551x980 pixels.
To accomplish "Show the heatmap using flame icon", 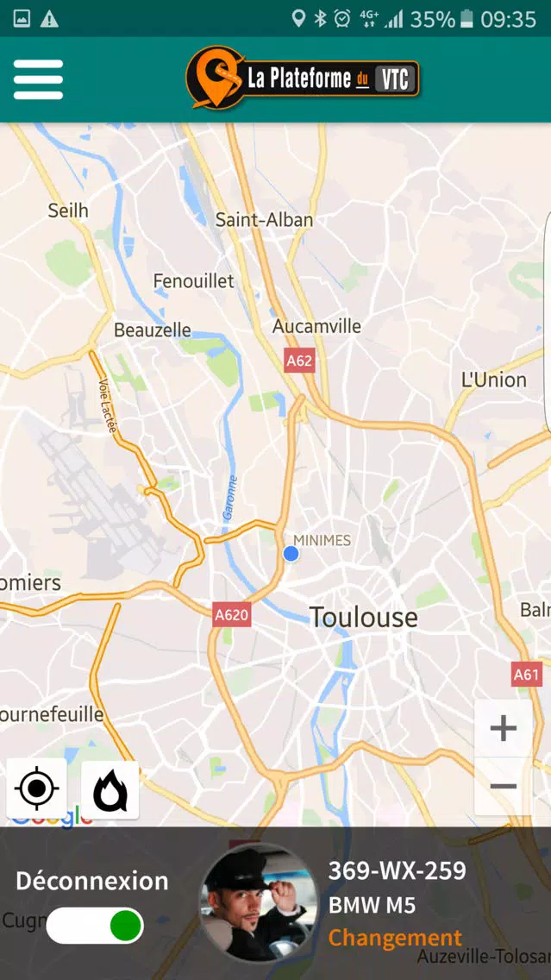I will click(110, 789).
